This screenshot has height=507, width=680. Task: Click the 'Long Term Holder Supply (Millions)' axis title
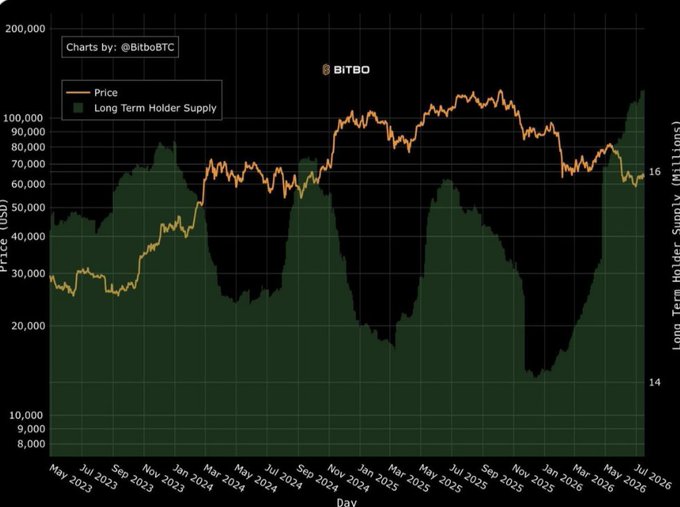click(x=676, y=236)
